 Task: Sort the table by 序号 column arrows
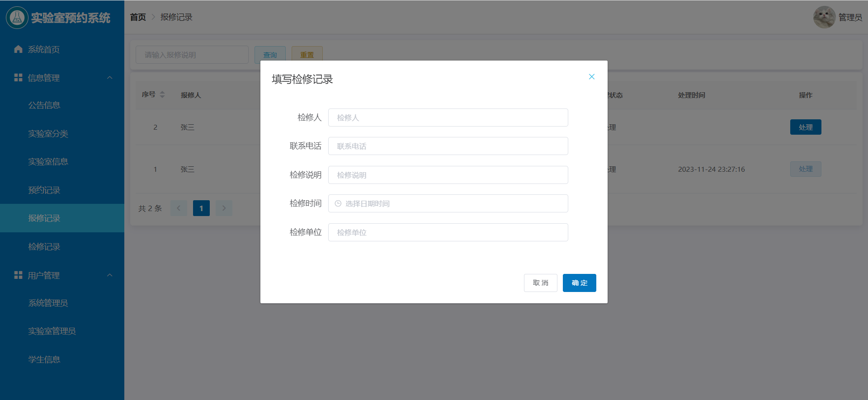162,94
